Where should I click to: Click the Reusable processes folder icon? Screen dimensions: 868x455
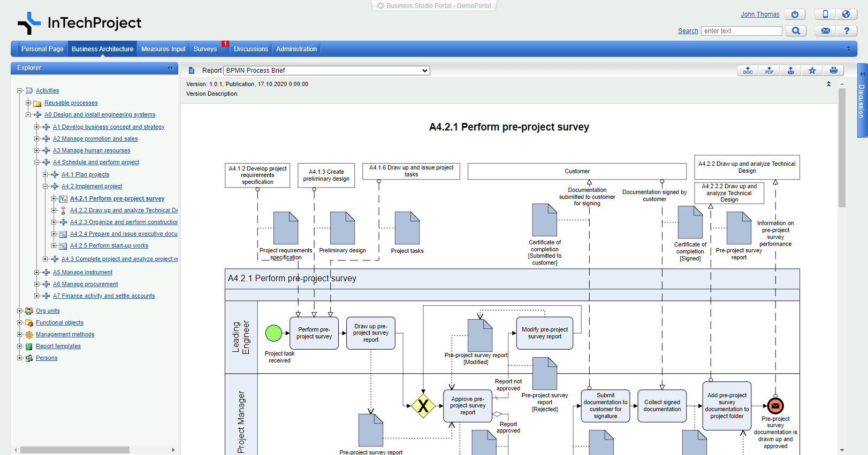[37, 103]
